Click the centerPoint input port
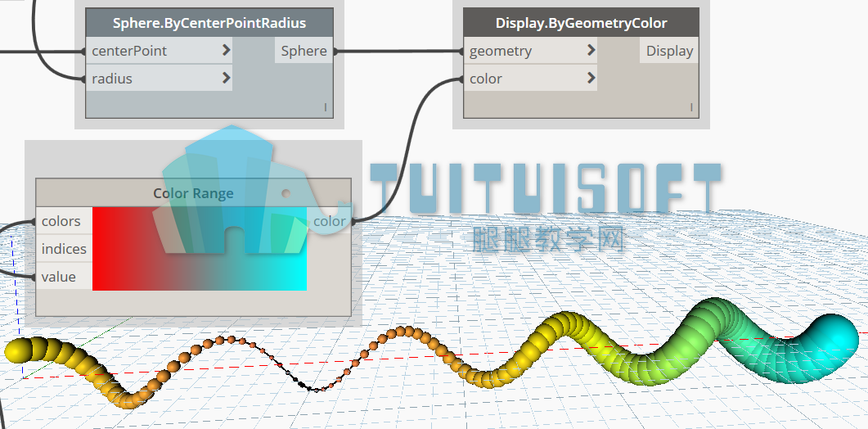Screen dimensions: 868x429 point(159,51)
